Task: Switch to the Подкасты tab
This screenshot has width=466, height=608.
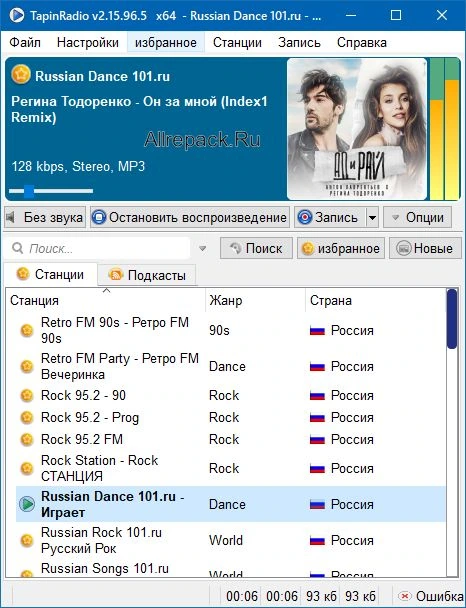Action: click(147, 275)
